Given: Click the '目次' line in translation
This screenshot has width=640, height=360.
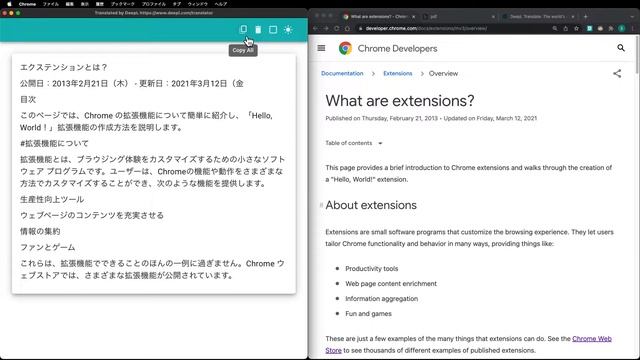Looking at the screenshot, I should pyautogui.click(x=28, y=100).
